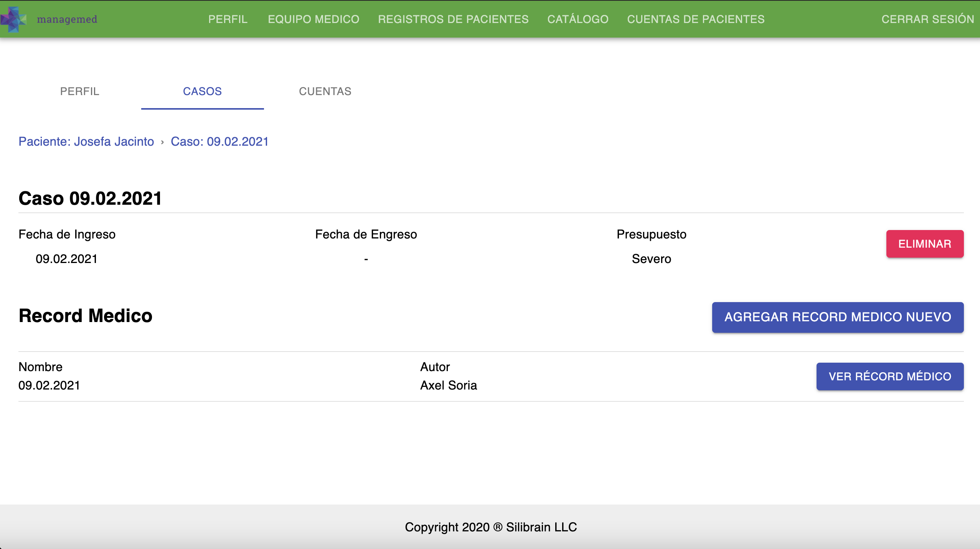Open VER RÉCORD MÉDICO for 09.02.2021
The image size is (980, 549).
(890, 376)
